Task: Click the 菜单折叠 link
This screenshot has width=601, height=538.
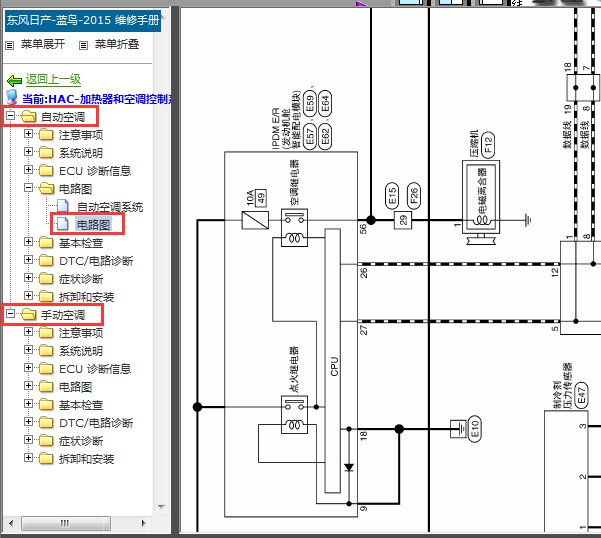Action: (x=117, y=44)
